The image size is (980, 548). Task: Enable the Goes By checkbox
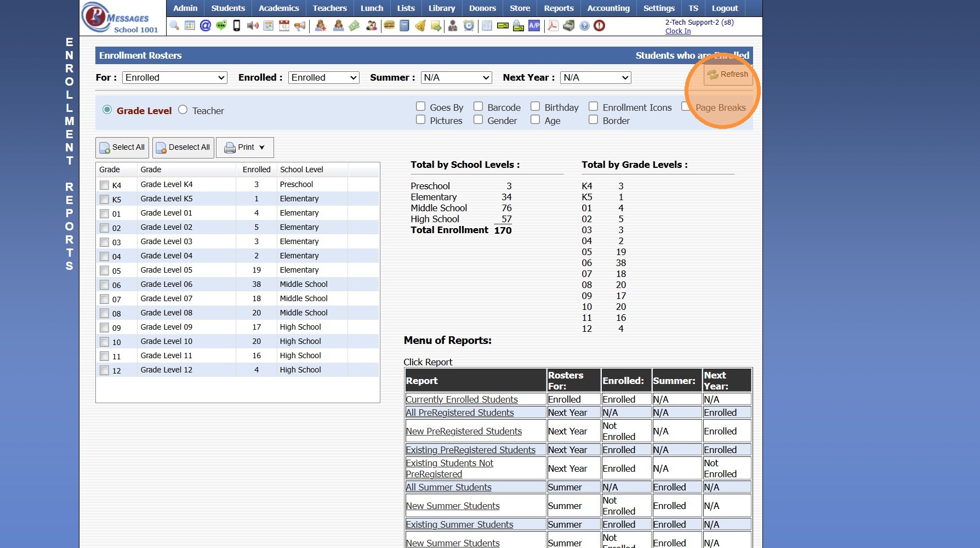tap(420, 106)
